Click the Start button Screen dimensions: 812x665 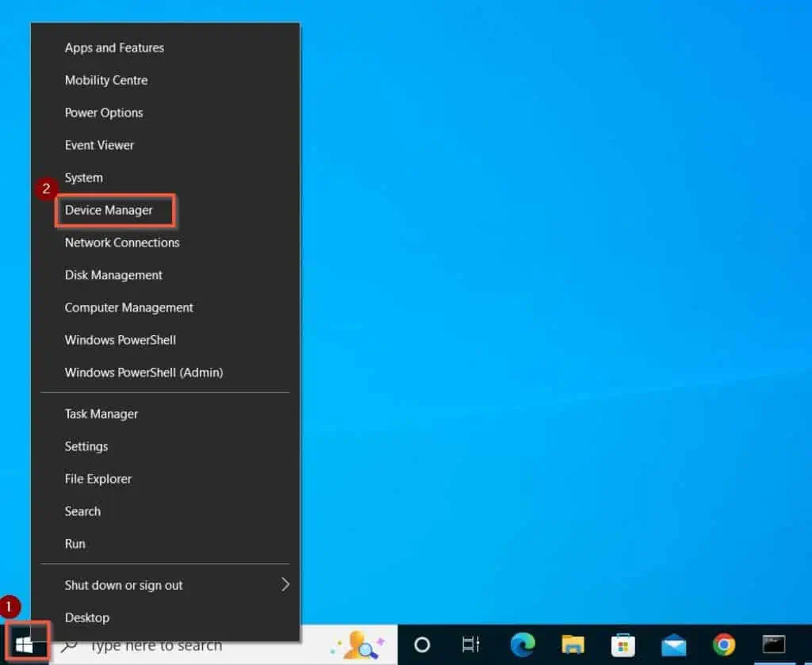pyautogui.click(x=26, y=644)
